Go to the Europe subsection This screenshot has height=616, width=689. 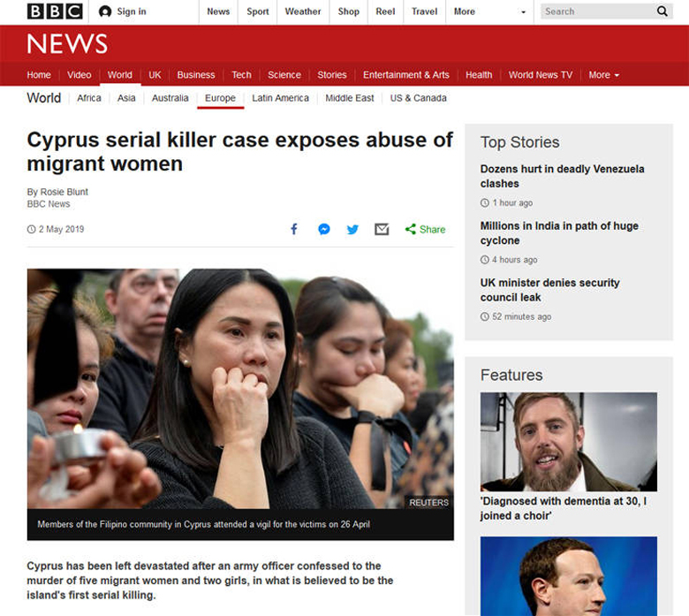220,98
